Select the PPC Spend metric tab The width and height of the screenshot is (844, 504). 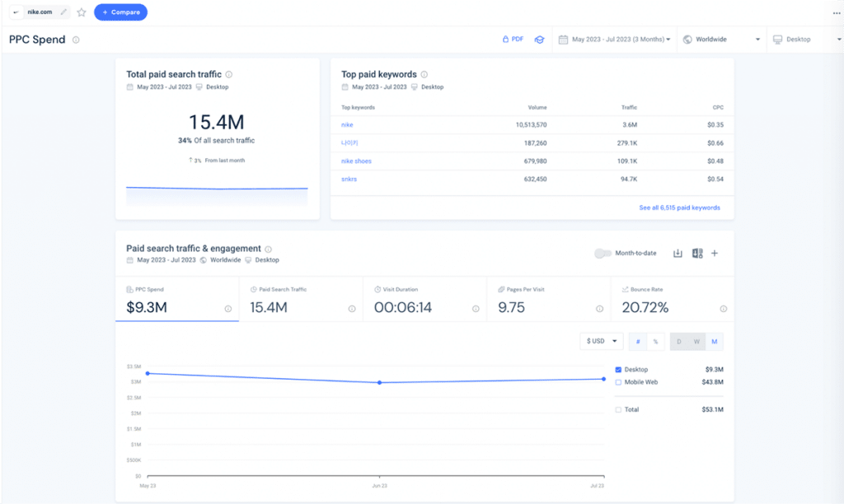pyautogui.click(x=177, y=299)
